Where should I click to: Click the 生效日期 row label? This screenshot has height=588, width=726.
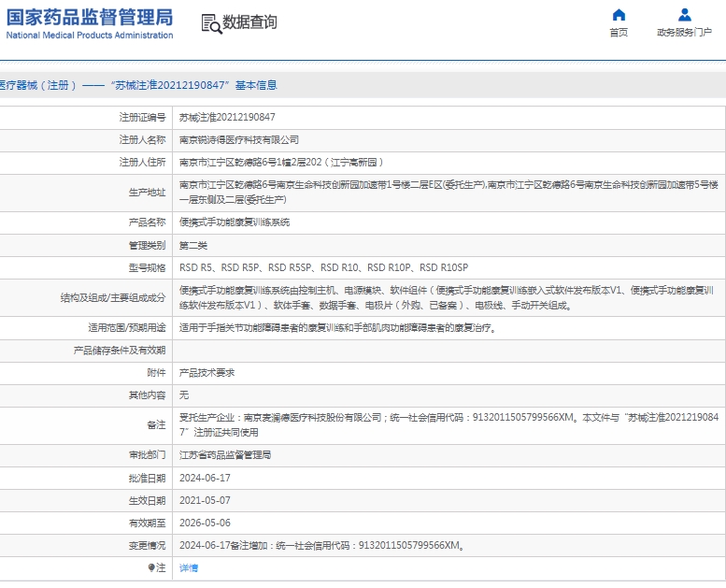pos(147,500)
